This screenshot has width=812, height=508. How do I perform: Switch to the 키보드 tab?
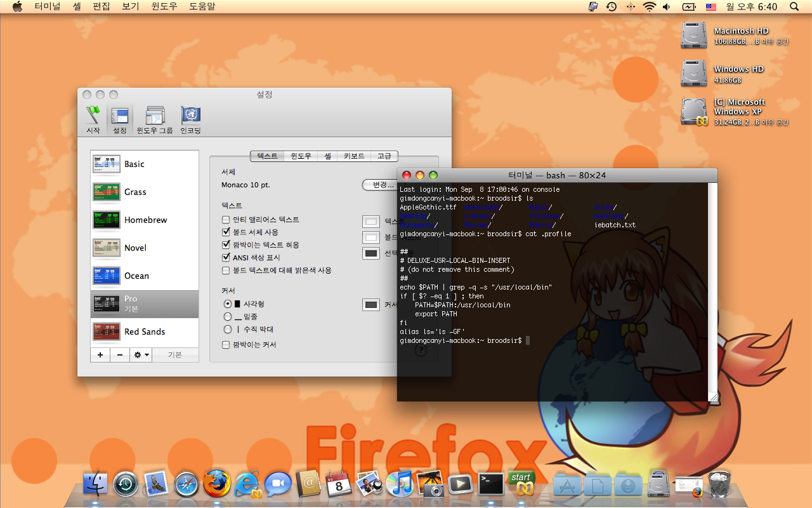click(x=354, y=156)
